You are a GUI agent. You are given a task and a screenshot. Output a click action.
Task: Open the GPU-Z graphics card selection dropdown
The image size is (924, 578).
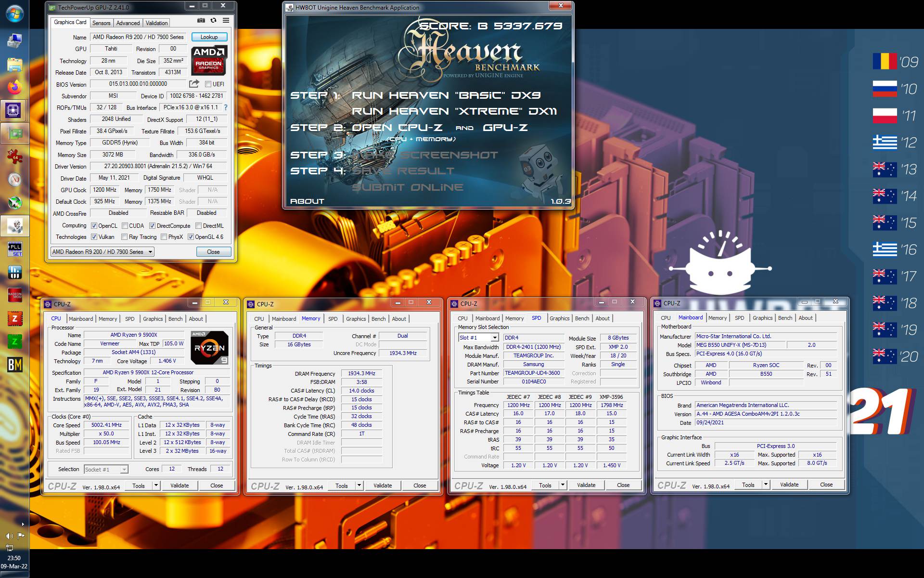pos(102,252)
